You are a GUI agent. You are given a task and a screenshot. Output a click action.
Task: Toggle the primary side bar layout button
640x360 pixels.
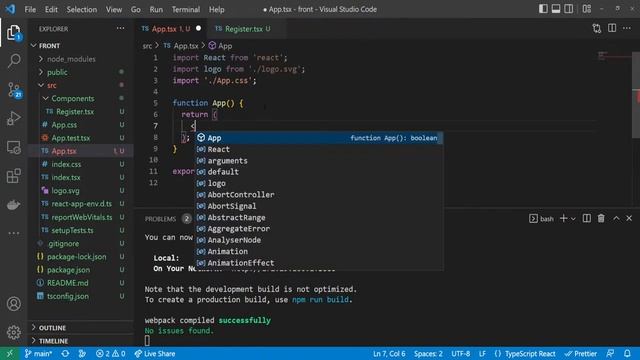coord(543,9)
